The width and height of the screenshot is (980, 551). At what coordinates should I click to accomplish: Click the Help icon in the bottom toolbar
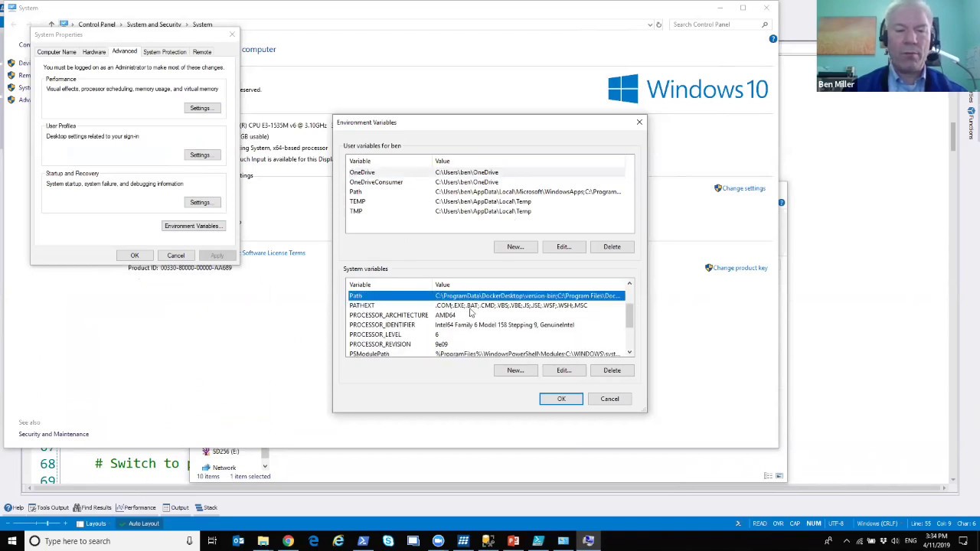13,507
